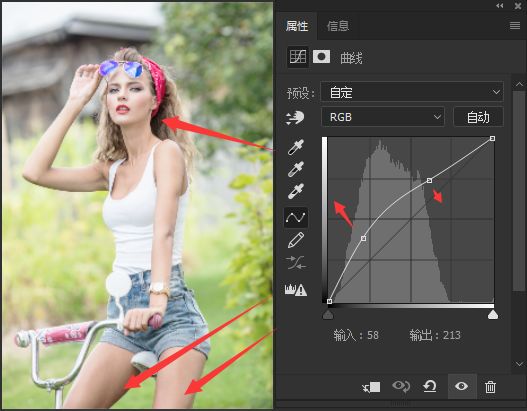Click the 自动 auto button

coord(478,117)
